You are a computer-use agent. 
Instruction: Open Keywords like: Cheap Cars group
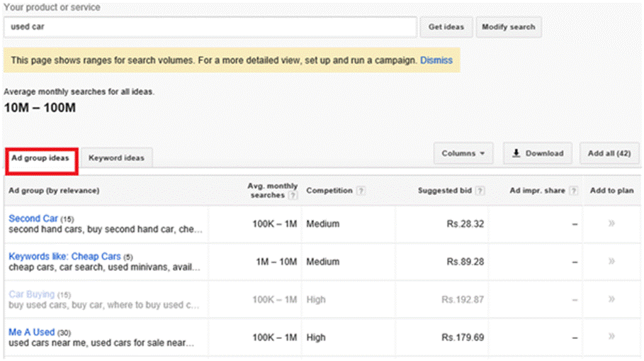click(64, 256)
